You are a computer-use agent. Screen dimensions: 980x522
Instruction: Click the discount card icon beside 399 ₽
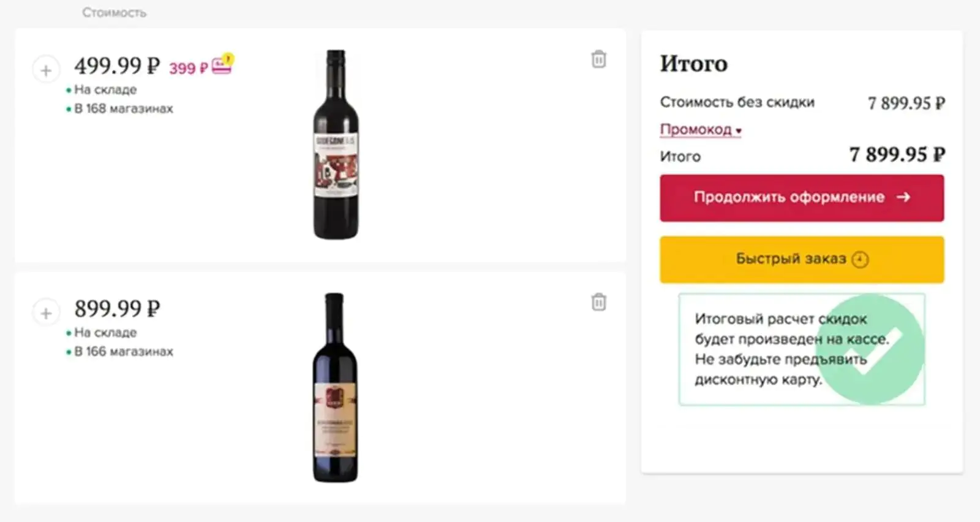(222, 65)
